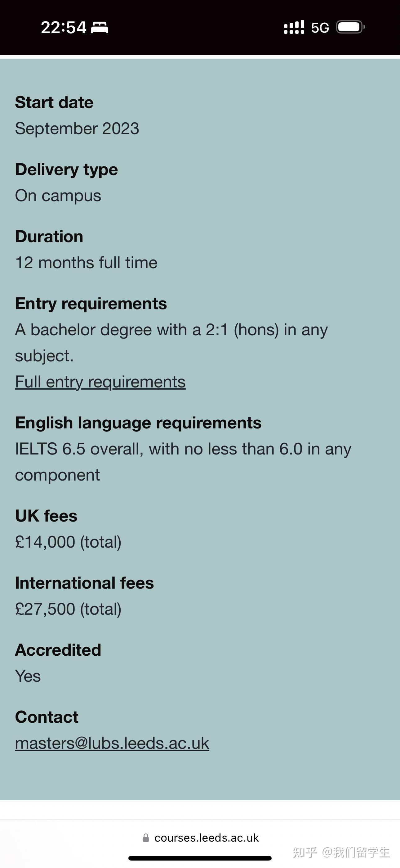Image resolution: width=400 pixels, height=868 pixels.
Task: Tap the home indicator bar
Action: click(200, 858)
